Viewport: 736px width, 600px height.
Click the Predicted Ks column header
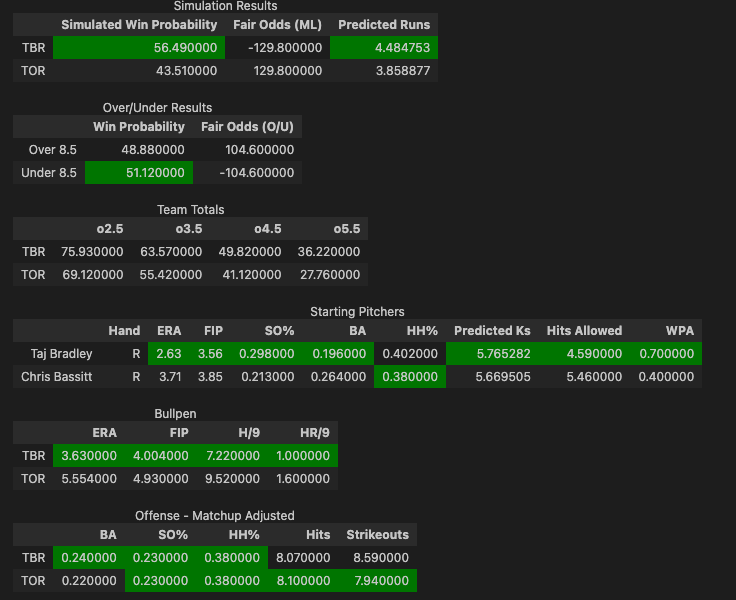pos(492,331)
